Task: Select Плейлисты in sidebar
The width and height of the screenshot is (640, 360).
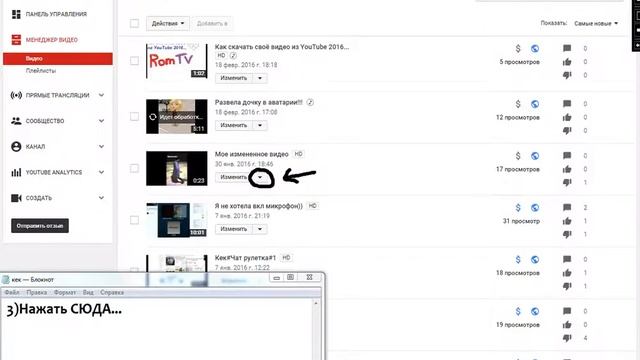Action: (41, 71)
